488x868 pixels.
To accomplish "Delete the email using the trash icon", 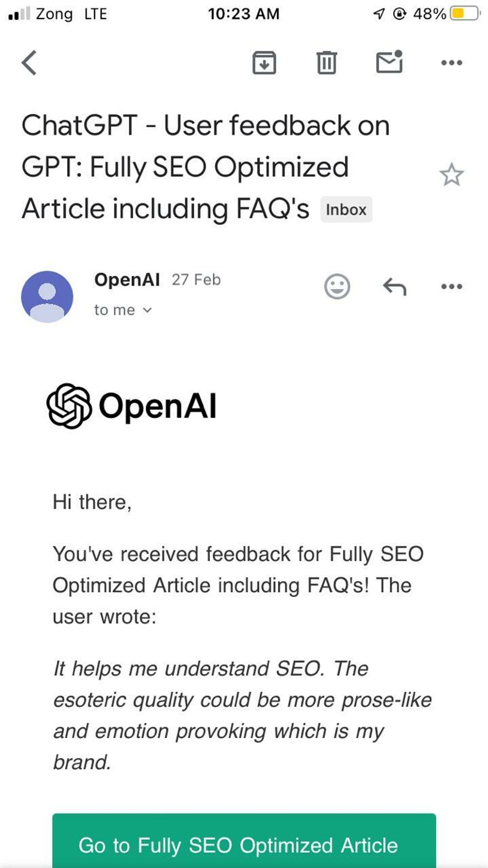I will (x=326, y=63).
